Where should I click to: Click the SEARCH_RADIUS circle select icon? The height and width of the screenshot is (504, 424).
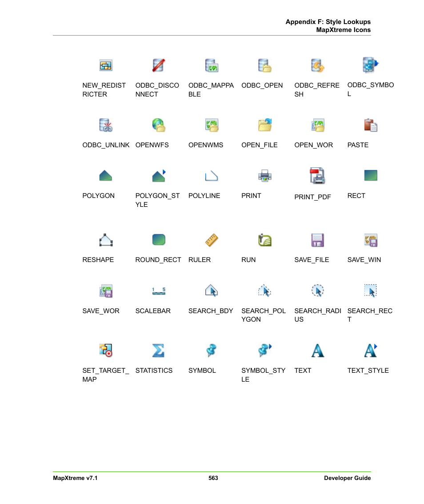(x=318, y=290)
